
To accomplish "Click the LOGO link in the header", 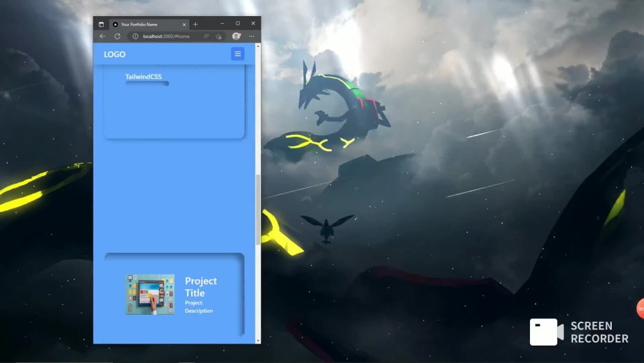I will 115,54.
